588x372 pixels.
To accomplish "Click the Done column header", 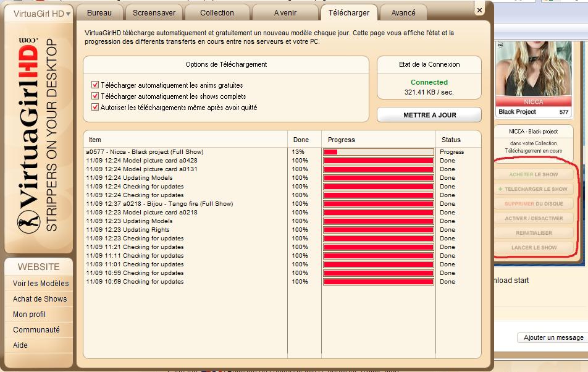I will point(301,140).
